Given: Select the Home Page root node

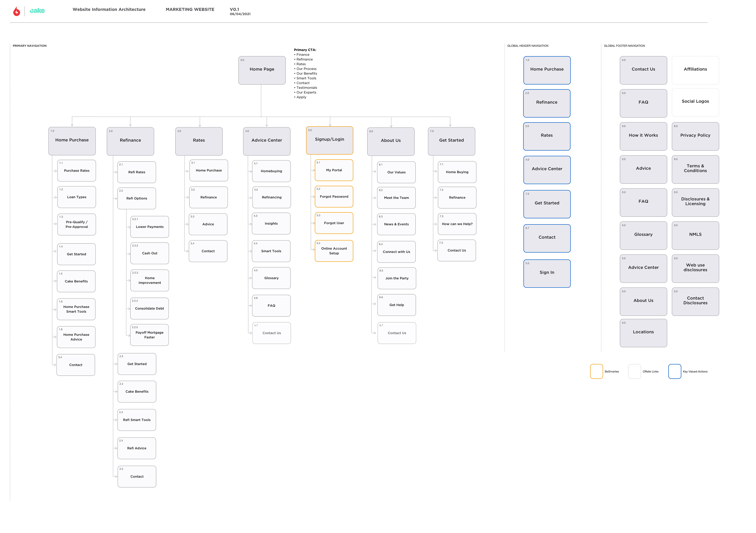Looking at the screenshot, I should tap(262, 70).
